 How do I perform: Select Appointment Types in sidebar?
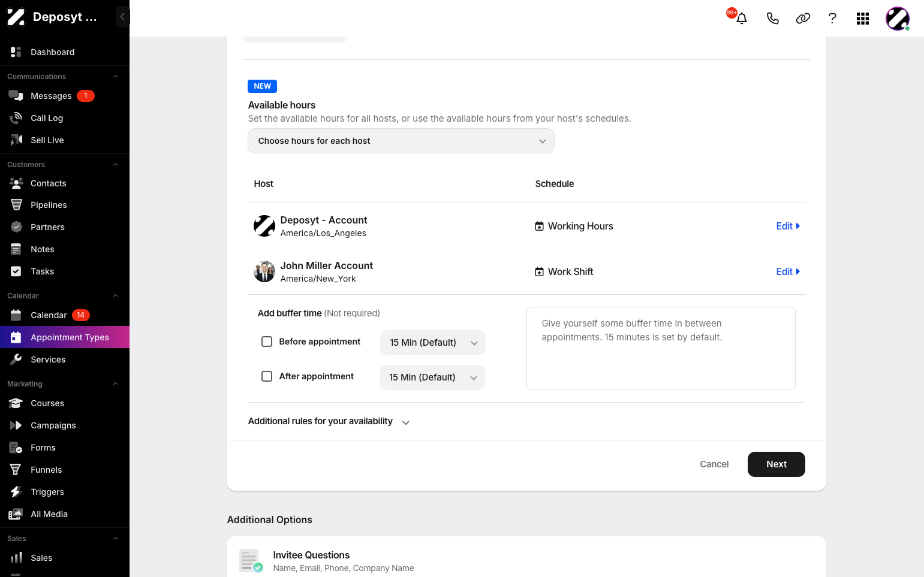(x=65, y=337)
